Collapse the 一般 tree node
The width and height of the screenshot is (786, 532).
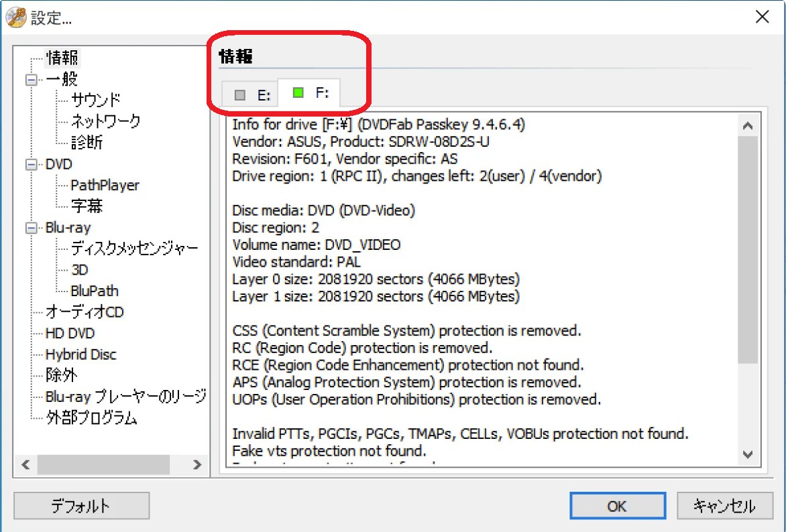pos(31,80)
